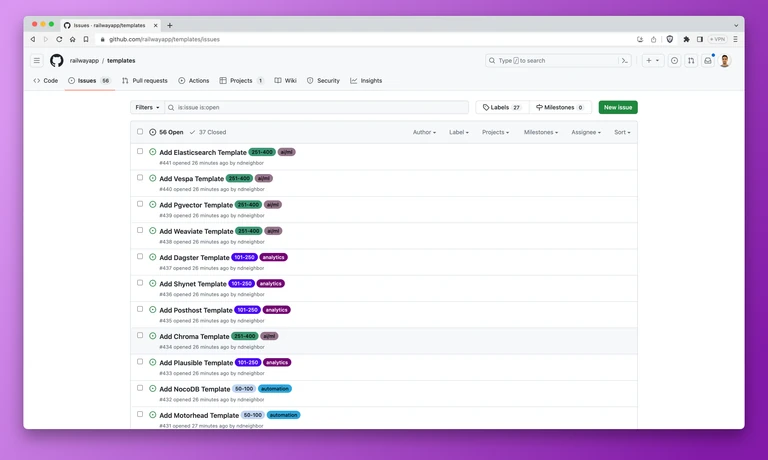Open the Sort dropdown
Image resolution: width=768 pixels, height=460 pixels.
pos(622,132)
